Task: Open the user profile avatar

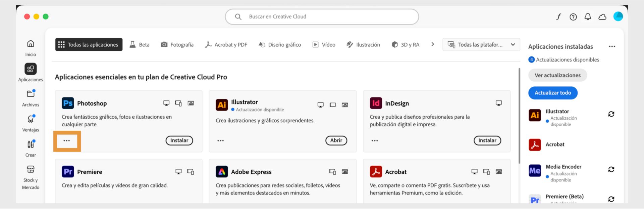Action: pyautogui.click(x=618, y=16)
